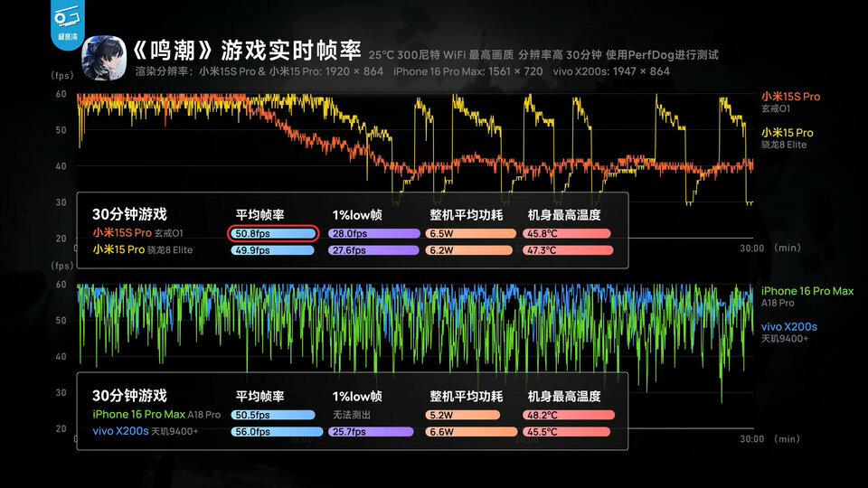The image size is (868, 488).
Task: Click 整机平均功耗 header in the Xiaomi table
Action: [467, 215]
